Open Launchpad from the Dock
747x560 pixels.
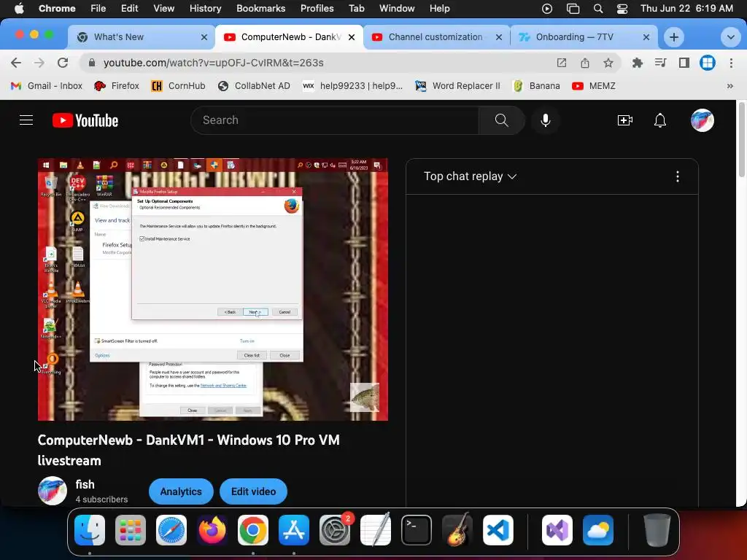coord(131,530)
